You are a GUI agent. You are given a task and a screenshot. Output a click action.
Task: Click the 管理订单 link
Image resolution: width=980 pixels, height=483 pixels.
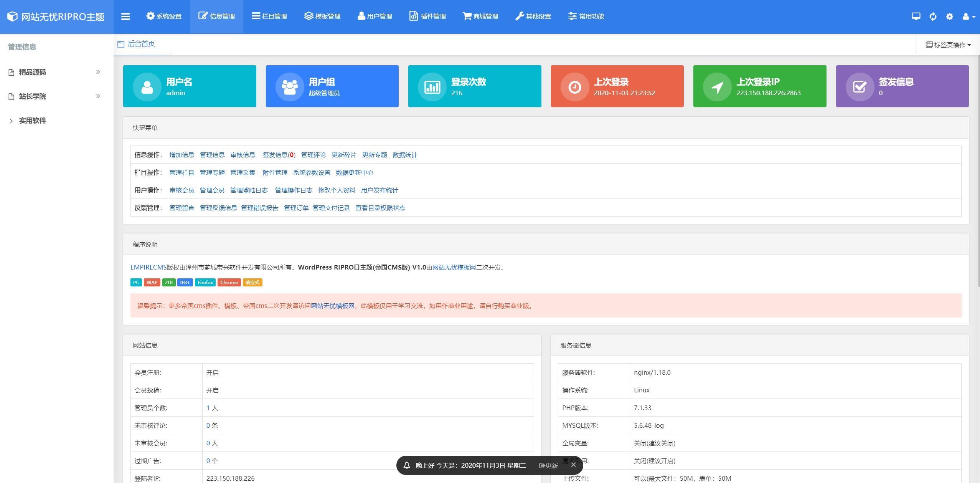[x=296, y=208]
